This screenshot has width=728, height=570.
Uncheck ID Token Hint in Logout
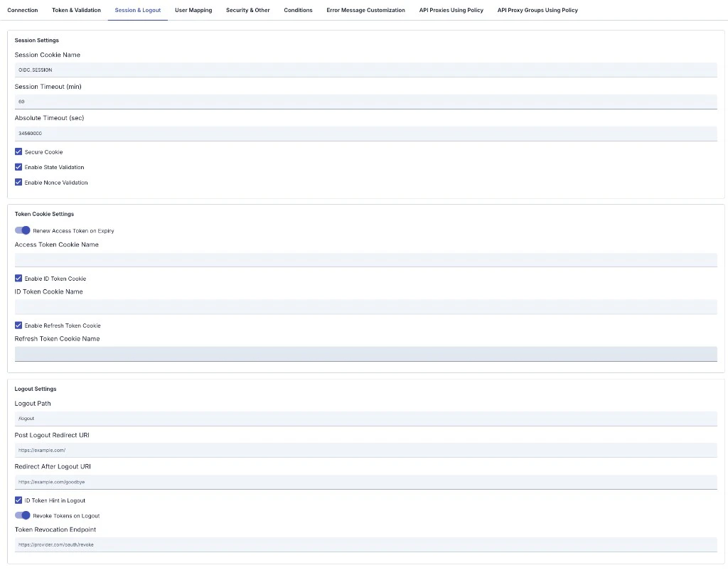pyautogui.click(x=18, y=500)
